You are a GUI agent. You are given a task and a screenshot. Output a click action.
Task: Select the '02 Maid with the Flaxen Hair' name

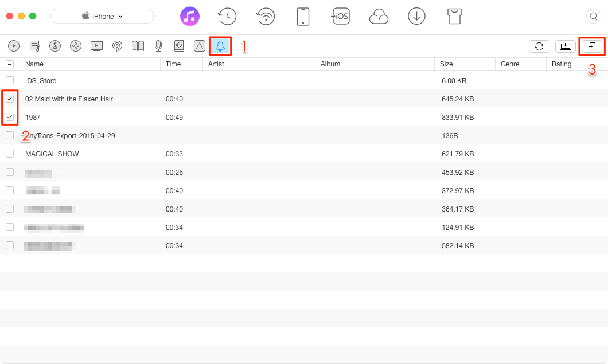[69, 99]
